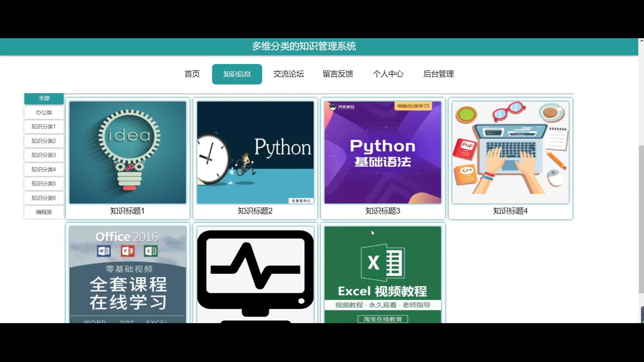Viewport: 644px width, 362px height.
Task: Open the Python clock image thumbnail
Action: [x=255, y=153]
